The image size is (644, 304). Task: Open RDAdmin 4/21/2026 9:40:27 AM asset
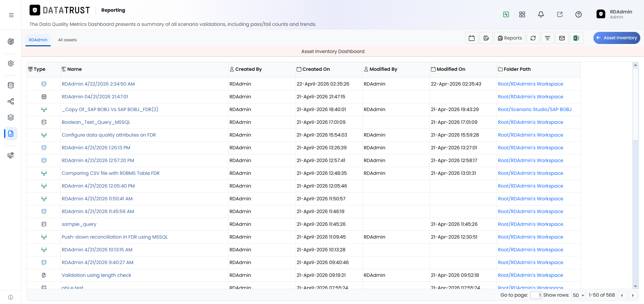point(98,262)
